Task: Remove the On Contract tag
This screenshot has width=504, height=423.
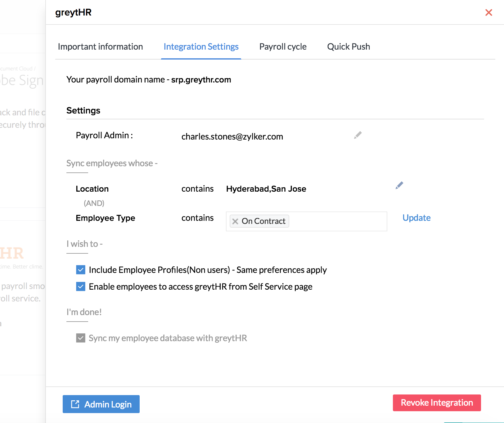Action: pyautogui.click(x=235, y=221)
